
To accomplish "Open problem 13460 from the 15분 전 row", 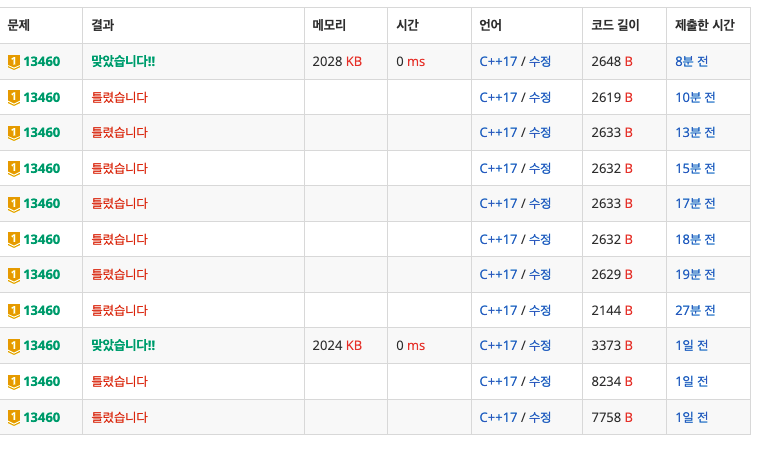I will [x=42, y=169].
